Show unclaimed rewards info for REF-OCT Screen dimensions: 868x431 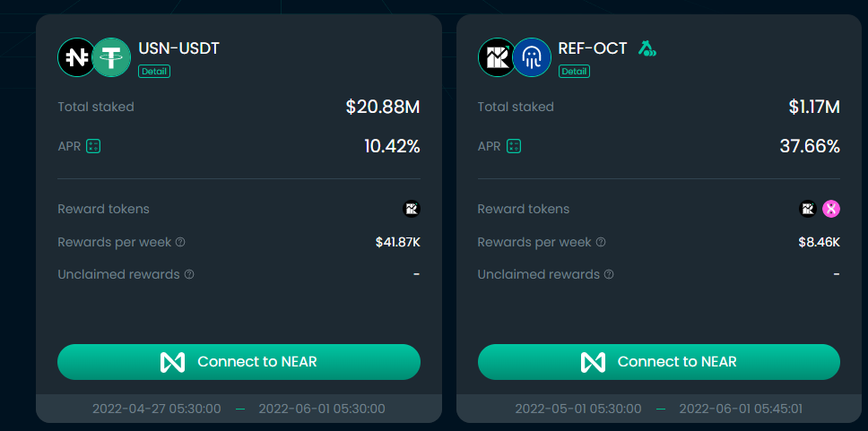(609, 274)
